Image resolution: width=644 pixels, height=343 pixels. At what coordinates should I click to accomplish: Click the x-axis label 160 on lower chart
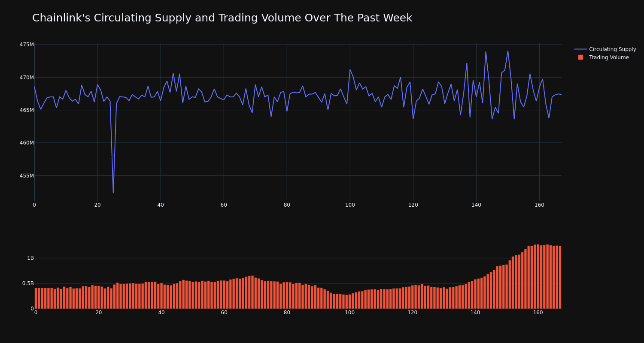click(x=538, y=313)
